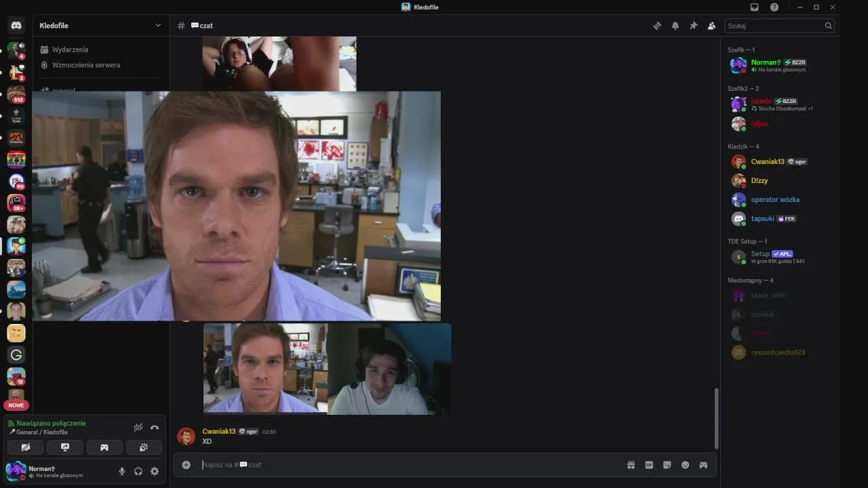Image resolution: width=868 pixels, height=488 pixels.
Task: Open notification settings bell icon
Action: click(x=675, y=26)
